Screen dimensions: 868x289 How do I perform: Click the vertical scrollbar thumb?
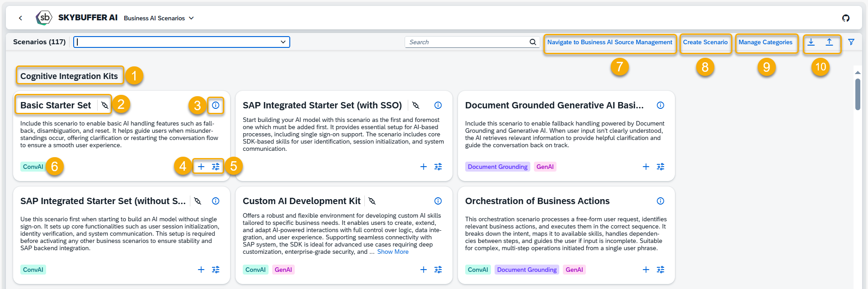pos(858,94)
